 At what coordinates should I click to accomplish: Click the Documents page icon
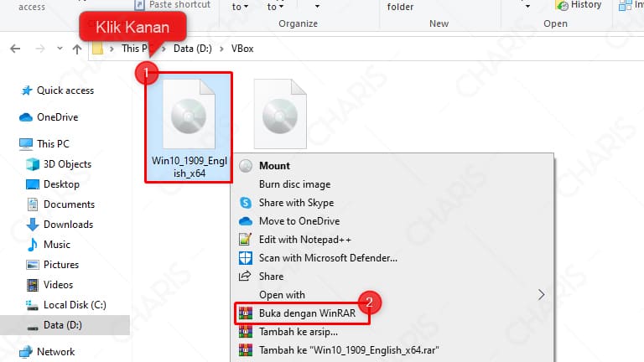tap(33, 204)
